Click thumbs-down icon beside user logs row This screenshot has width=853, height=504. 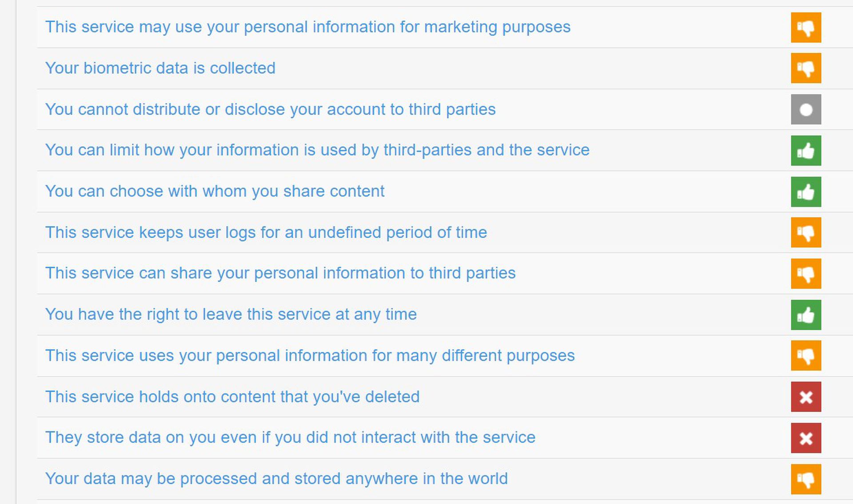pos(805,232)
